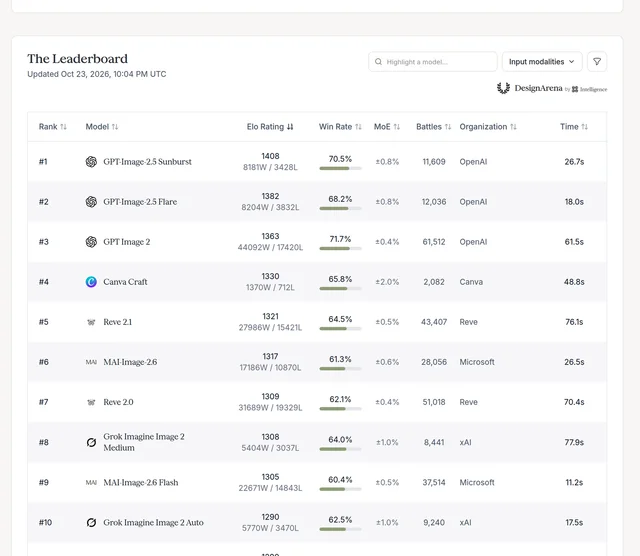Screen dimensions: 640x556
Task: Click Reve icon beside Reve 2.0
Action: (x=91, y=402)
